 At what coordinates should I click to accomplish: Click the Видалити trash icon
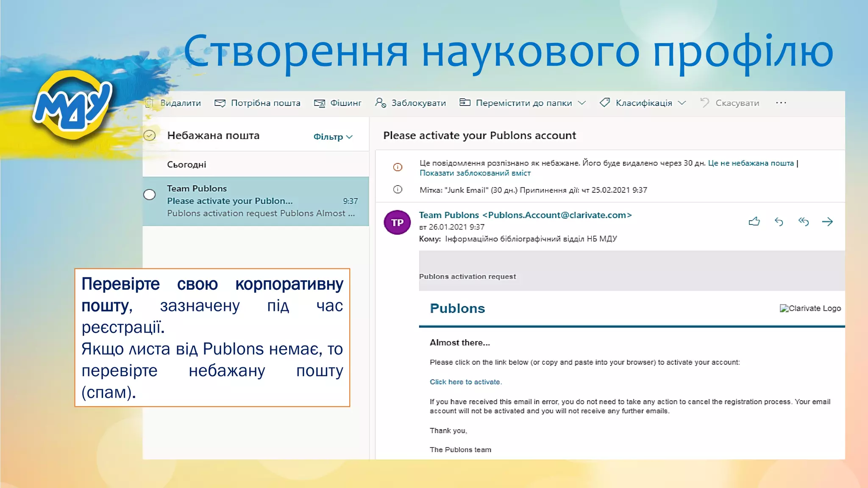pos(149,103)
